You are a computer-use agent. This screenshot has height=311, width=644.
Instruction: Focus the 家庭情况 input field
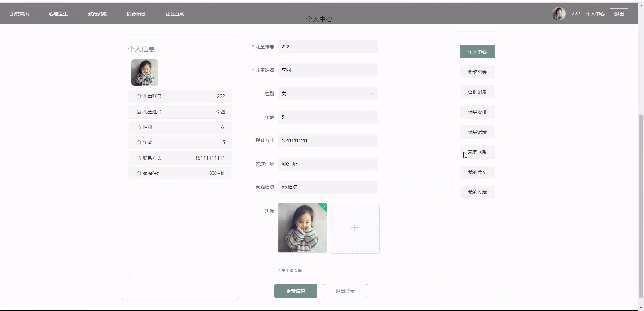tap(328, 187)
